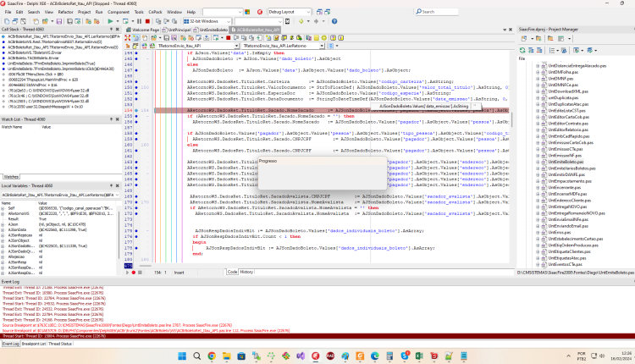Image resolution: width=635 pixels, height=364 pixels.
Task: Pause the running program
Action: 140,21
